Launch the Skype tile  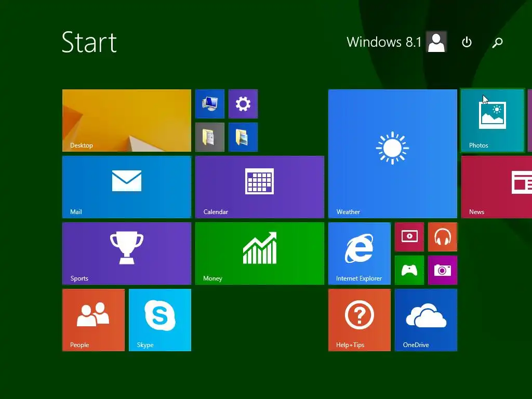160,320
